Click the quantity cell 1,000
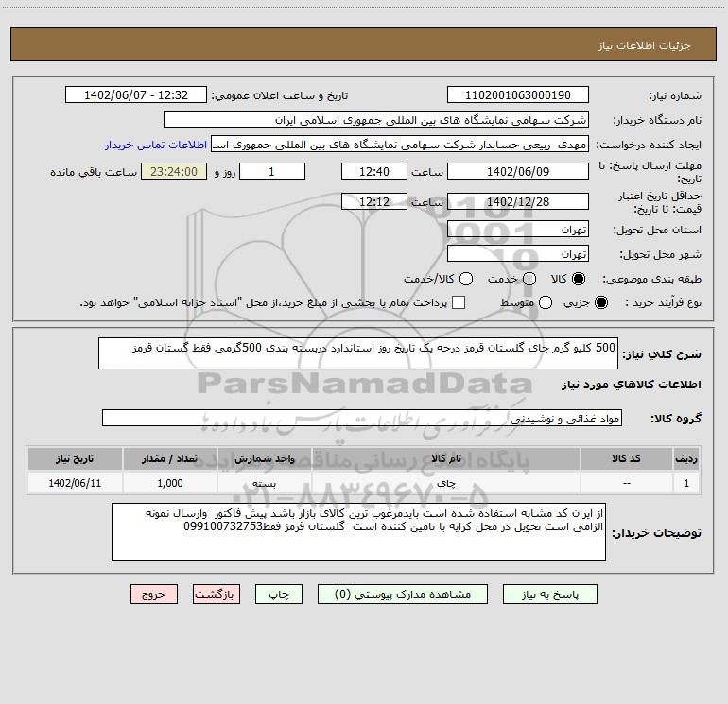 169,483
